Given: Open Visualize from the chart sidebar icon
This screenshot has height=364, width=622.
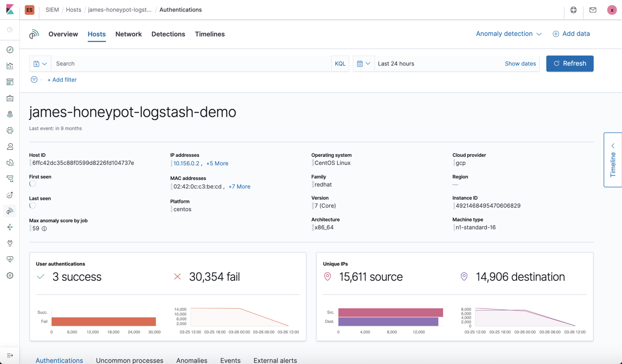Looking at the screenshot, I should [10, 66].
